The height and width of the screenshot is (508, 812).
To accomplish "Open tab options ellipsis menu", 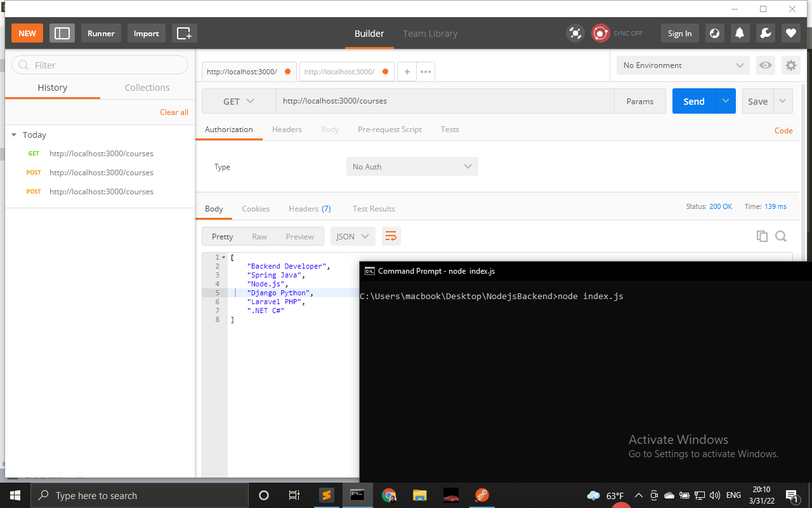I will (x=426, y=72).
